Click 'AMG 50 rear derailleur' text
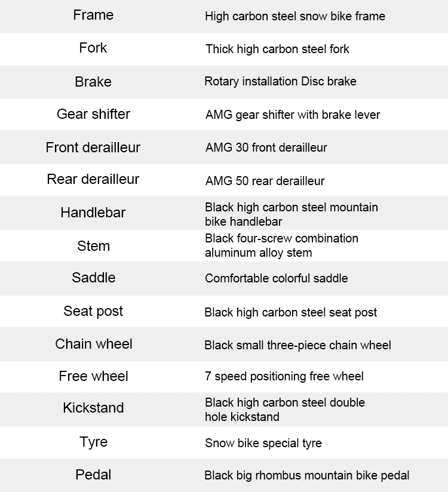 point(265,181)
